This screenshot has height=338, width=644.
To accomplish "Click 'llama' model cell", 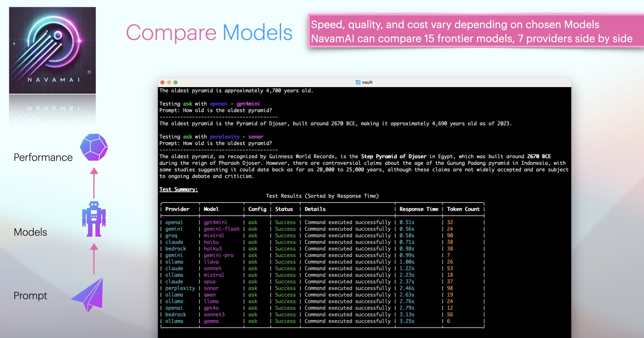I will tap(211, 301).
